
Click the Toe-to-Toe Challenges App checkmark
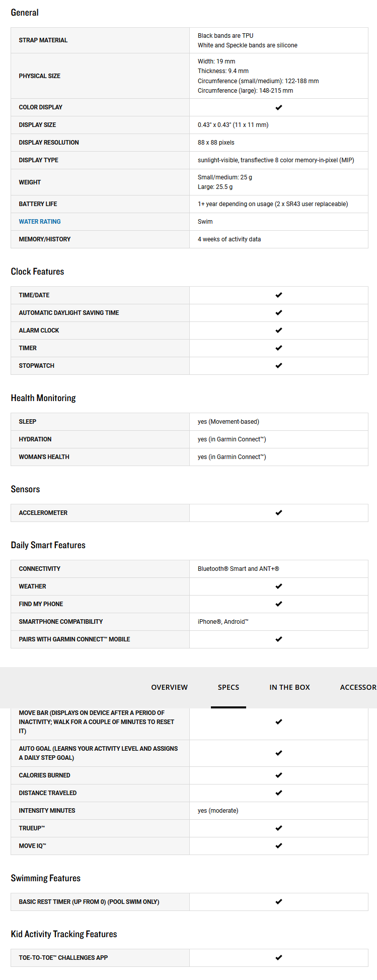tap(279, 958)
